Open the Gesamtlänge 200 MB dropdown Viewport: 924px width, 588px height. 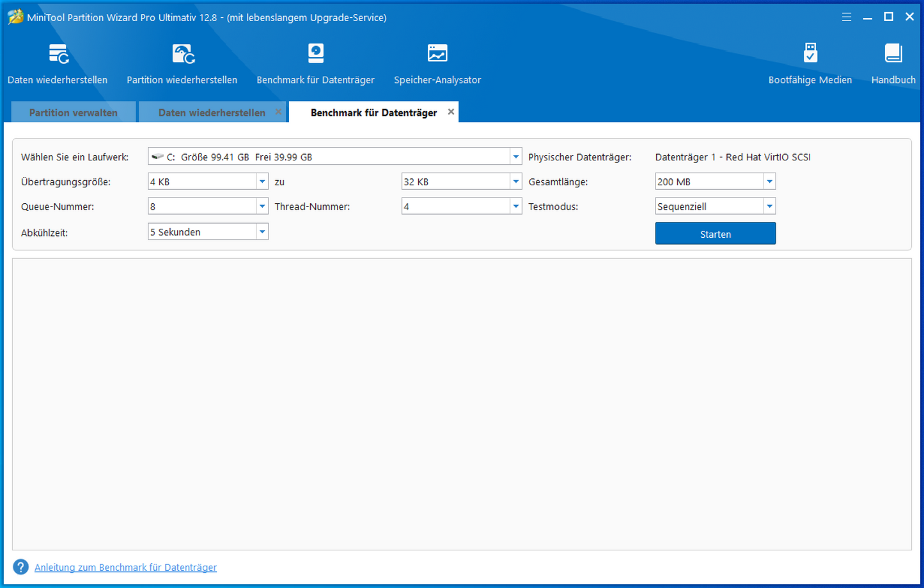click(769, 182)
